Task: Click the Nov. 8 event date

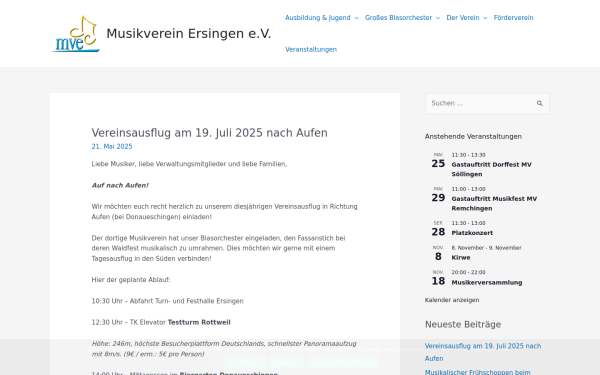Action: (x=438, y=253)
